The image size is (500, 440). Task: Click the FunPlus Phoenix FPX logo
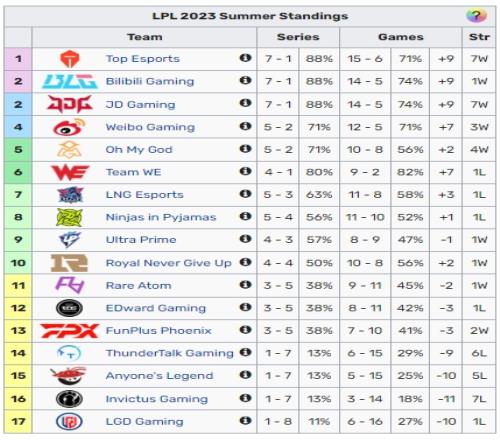pyautogui.click(x=69, y=330)
